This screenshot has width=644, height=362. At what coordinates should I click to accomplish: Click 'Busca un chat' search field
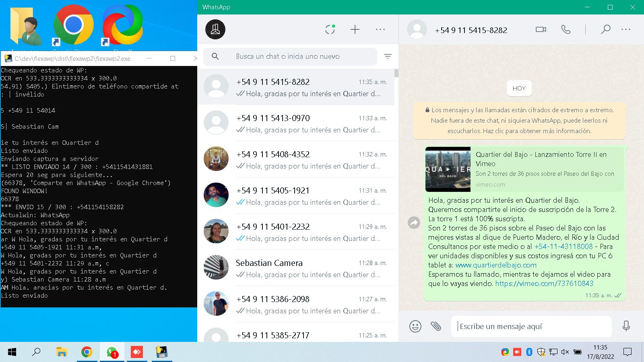pyautogui.click(x=290, y=56)
